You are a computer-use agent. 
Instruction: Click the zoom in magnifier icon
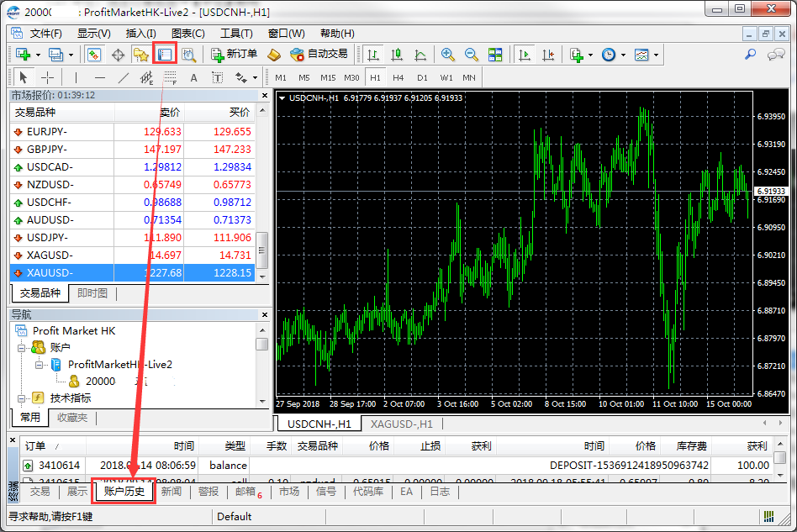pos(448,55)
